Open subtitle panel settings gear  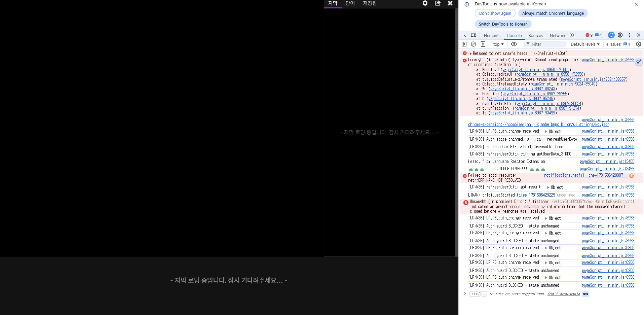click(425, 3)
